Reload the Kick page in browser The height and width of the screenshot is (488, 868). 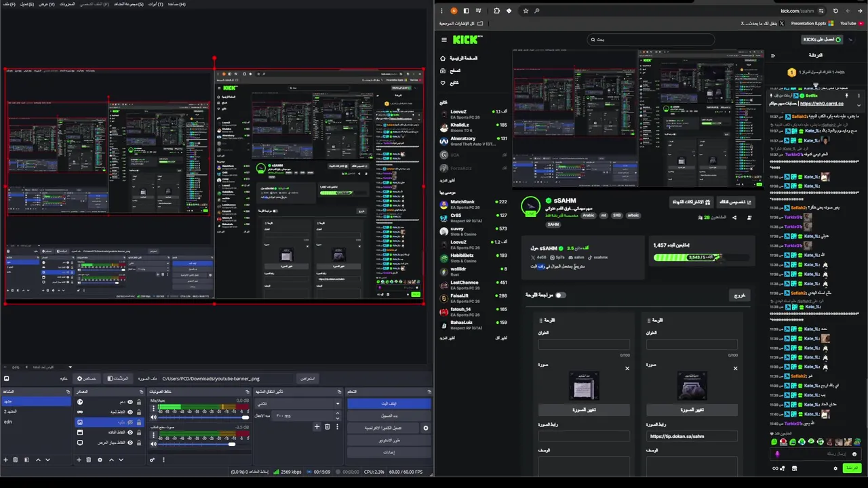[835, 11]
